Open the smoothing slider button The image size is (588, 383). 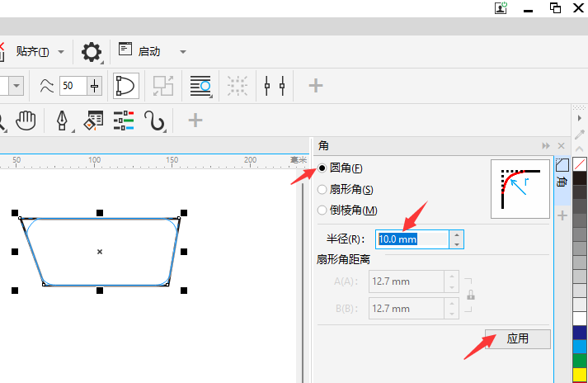(x=95, y=86)
